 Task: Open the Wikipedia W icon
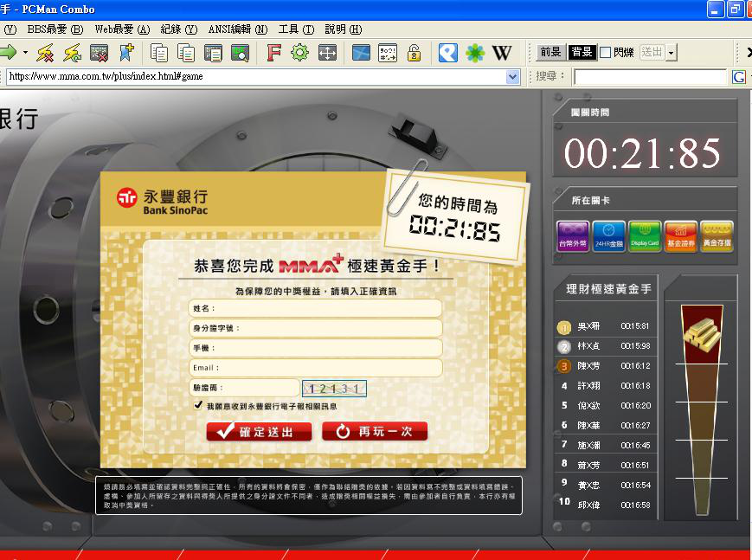[x=502, y=52]
